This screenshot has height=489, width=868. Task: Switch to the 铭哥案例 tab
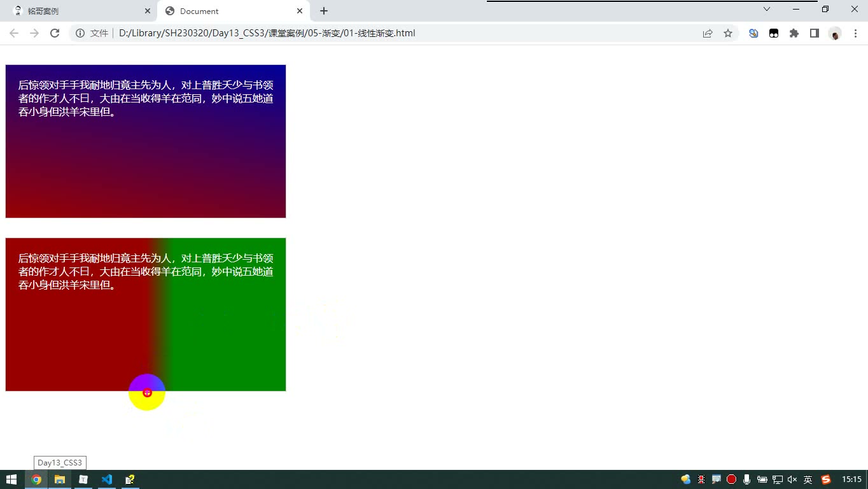click(78, 11)
